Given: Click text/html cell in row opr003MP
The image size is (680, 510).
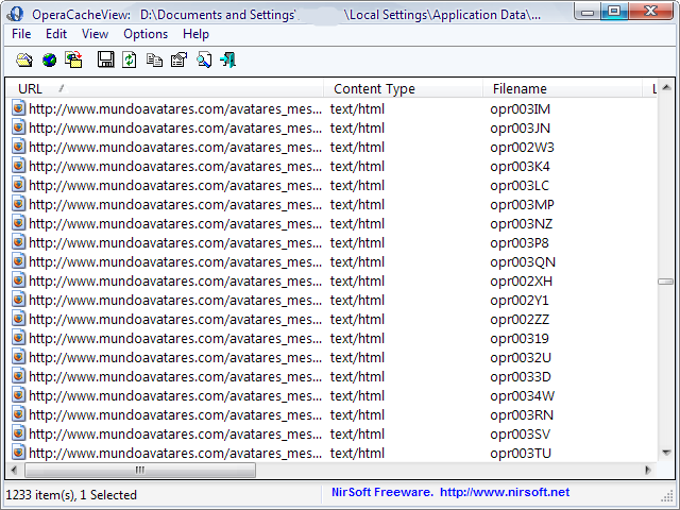Looking at the screenshot, I should 357,204.
